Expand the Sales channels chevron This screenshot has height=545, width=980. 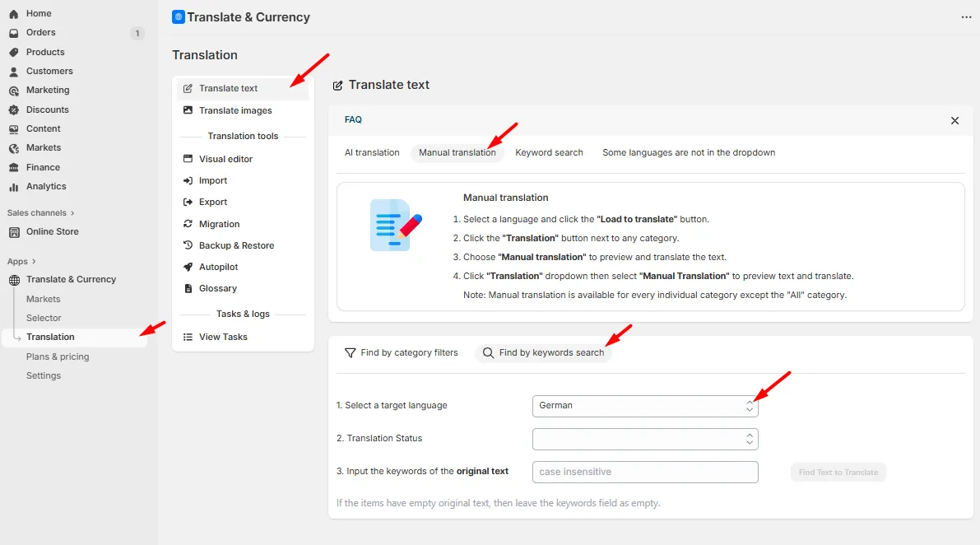[72, 213]
